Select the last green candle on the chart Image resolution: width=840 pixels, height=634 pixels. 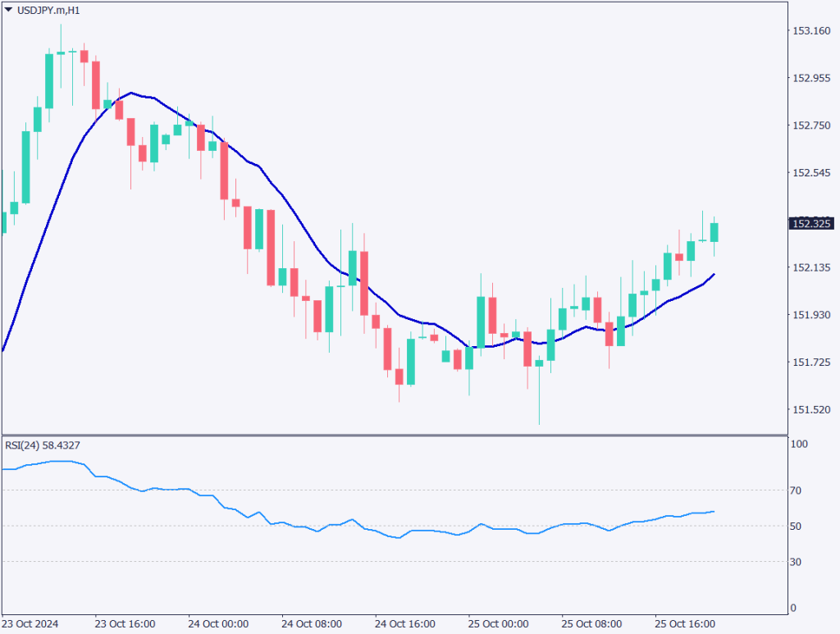pos(714,232)
